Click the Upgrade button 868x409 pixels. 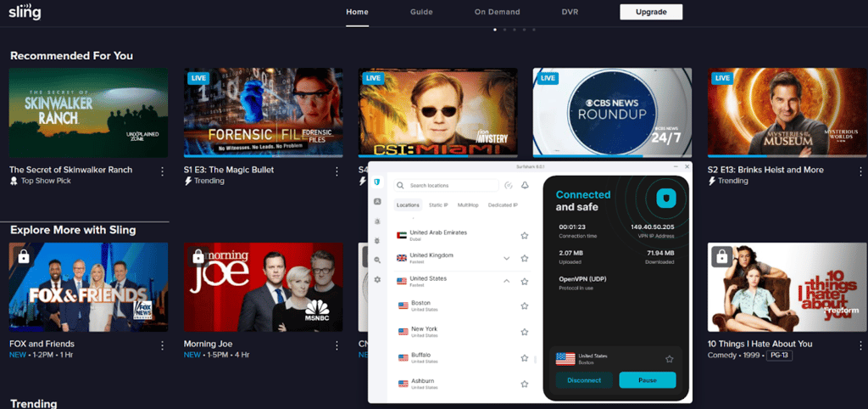(x=651, y=12)
